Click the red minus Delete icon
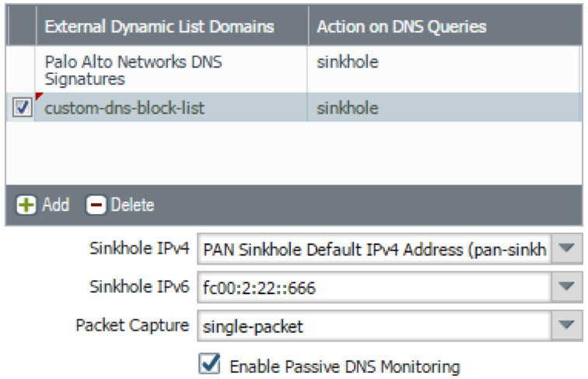Image resolution: width=588 pixels, height=379 pixels. 95,205
